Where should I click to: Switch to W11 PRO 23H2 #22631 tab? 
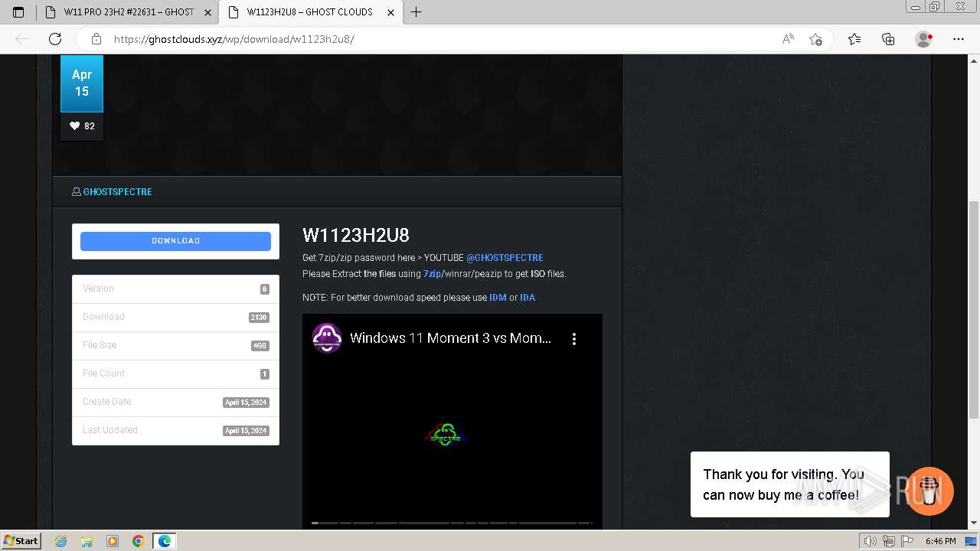click(x=127, y=12)
